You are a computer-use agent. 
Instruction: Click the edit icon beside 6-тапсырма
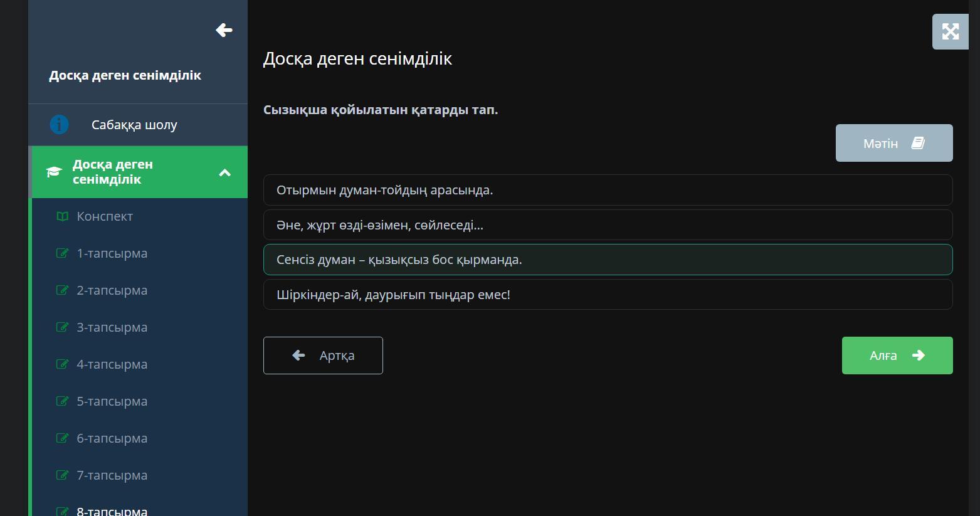(63, 438)
